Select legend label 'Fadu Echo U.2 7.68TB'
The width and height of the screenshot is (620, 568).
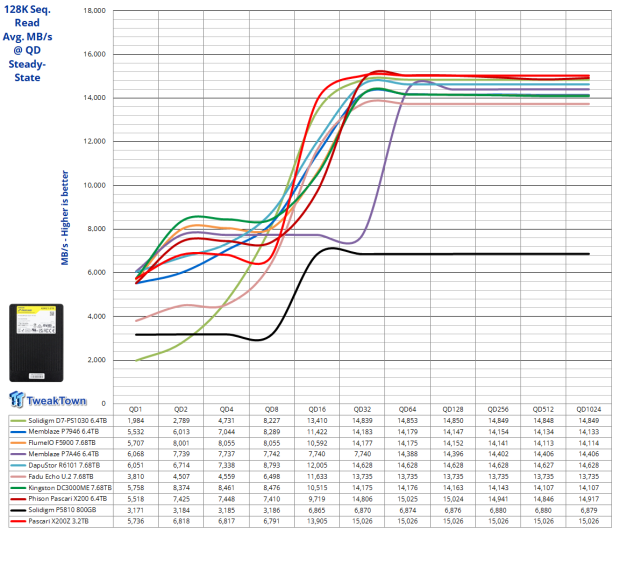pos(61,477)
